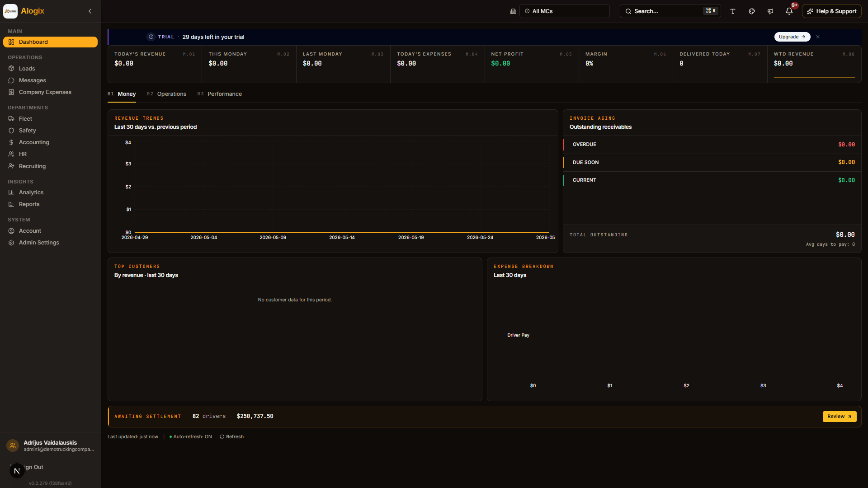Click the Safety shield icon
The width and height of the screenshot is (868, 488).
(11, 131)
